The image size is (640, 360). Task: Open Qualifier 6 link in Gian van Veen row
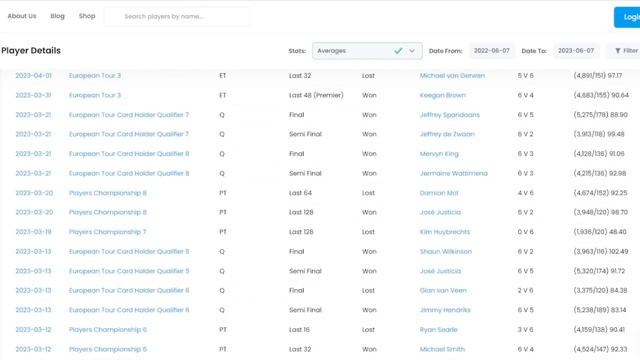point(129,290)
